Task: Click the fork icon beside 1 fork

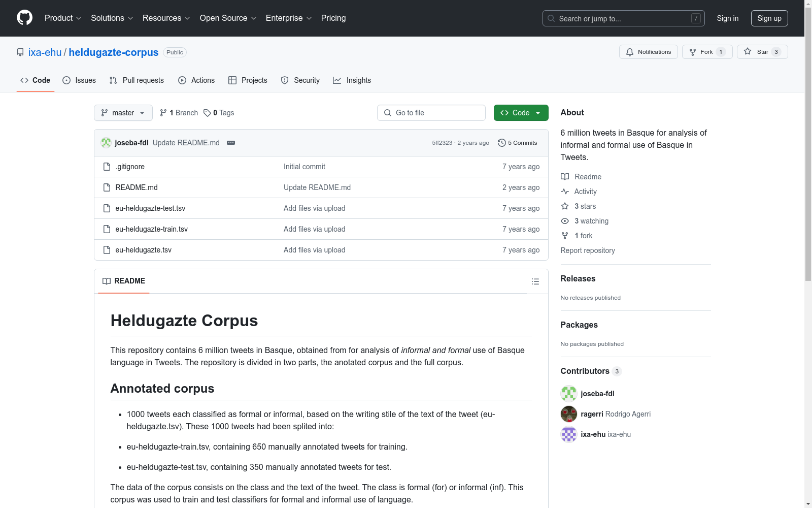Action: click(x=565, y=236)
